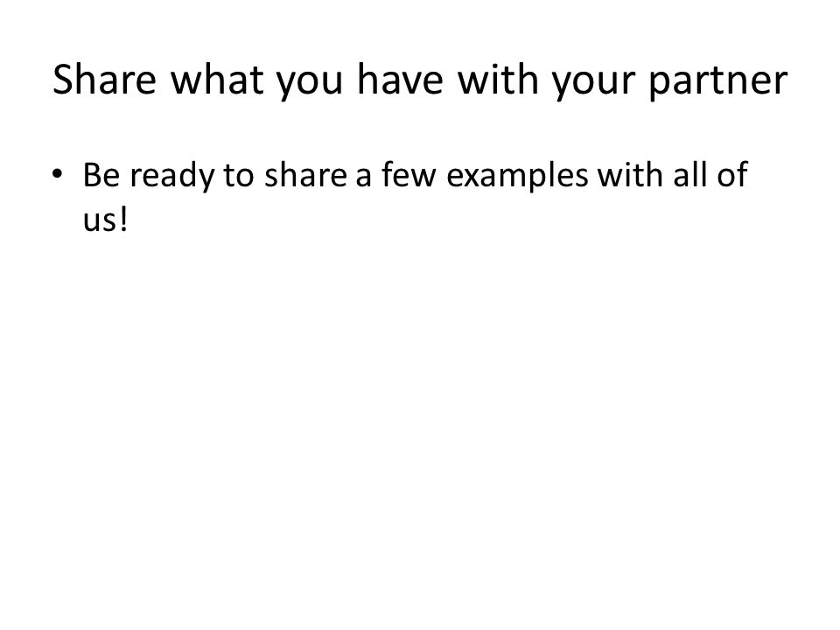Click the word "of" ending the first line
Viewport: 840px width, 630px height.
point(732,174)
